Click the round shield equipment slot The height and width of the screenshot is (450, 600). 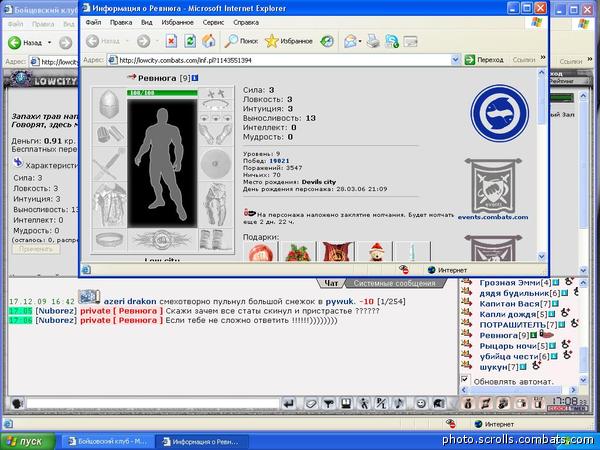click(215, 164)
